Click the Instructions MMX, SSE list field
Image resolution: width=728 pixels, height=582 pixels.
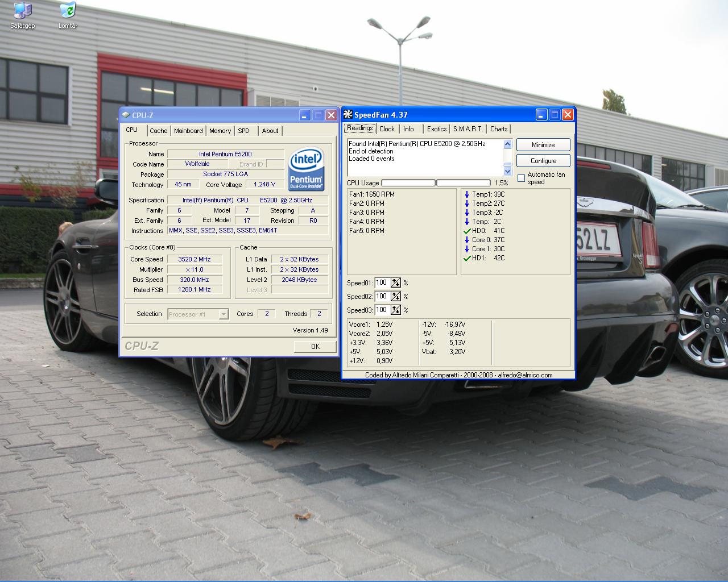coord(248,231)
